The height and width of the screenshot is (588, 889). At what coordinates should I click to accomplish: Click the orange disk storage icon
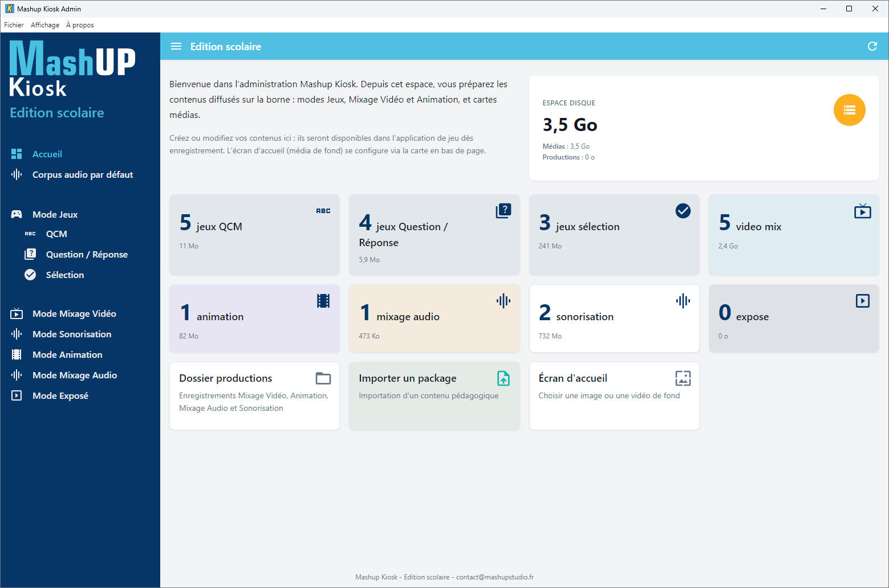coord(849,110)
